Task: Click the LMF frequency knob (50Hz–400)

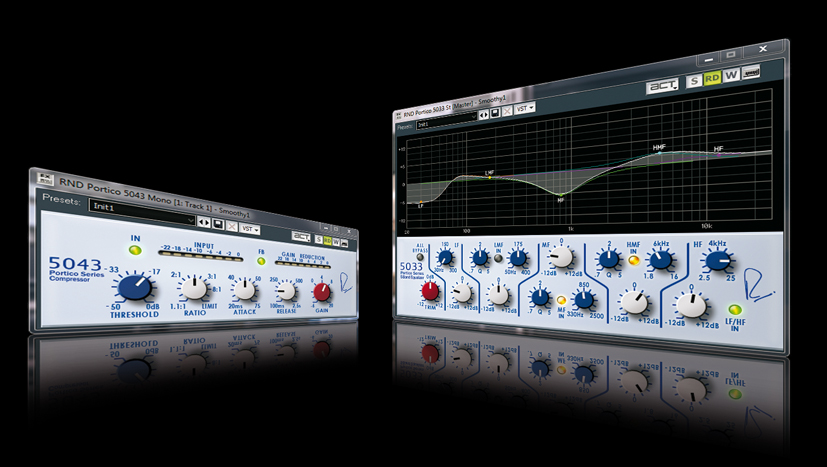Action: [x=518, y=258]
